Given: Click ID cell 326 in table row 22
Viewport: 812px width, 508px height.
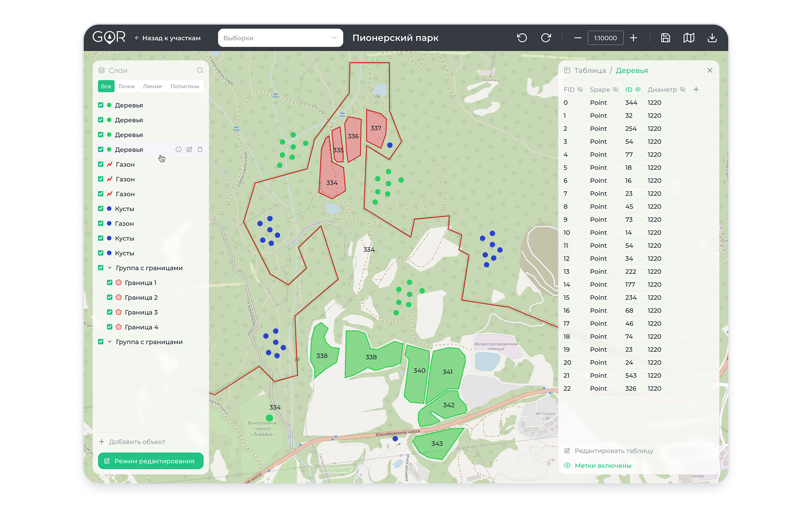Looking at the screenshot, I should (631, 389).
